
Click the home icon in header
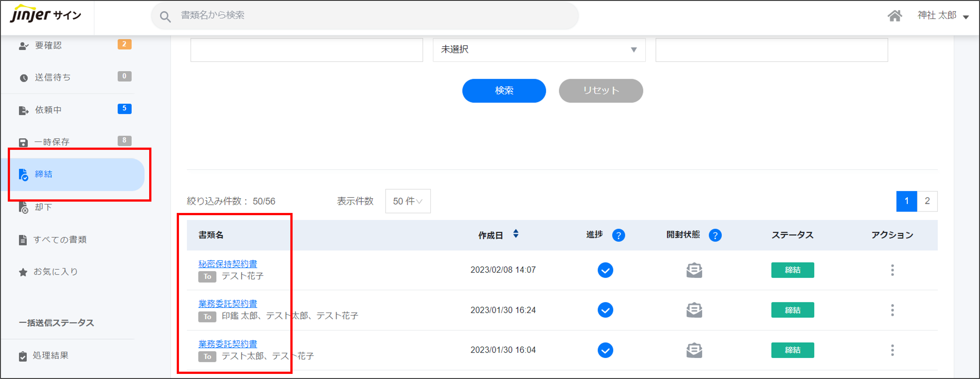click(894, 16)
